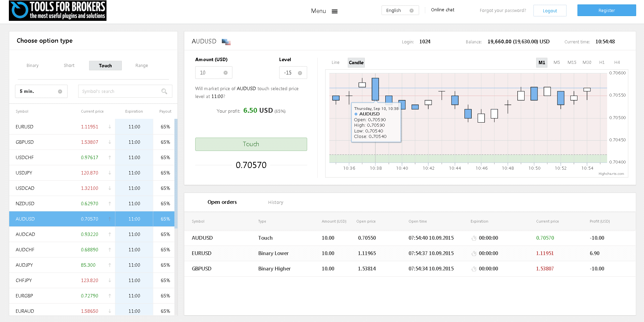Click the Symbol's search input field

(119, 92)
